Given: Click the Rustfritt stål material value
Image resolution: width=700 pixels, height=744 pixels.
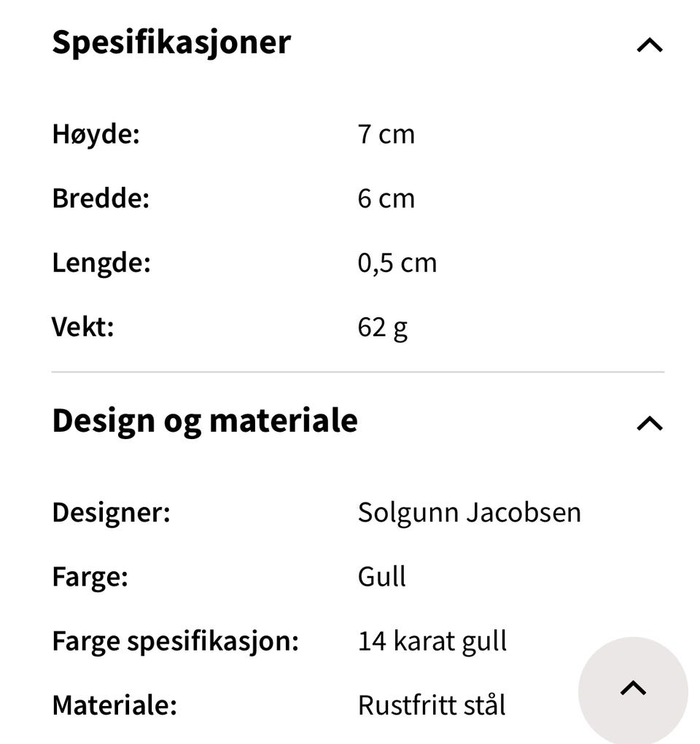Looking at the screenshot, I should 431,706.
